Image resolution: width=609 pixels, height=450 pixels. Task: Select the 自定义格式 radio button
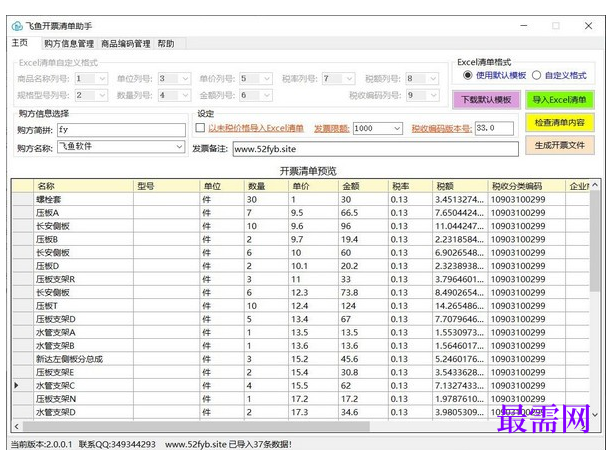[x=536, y=75]
